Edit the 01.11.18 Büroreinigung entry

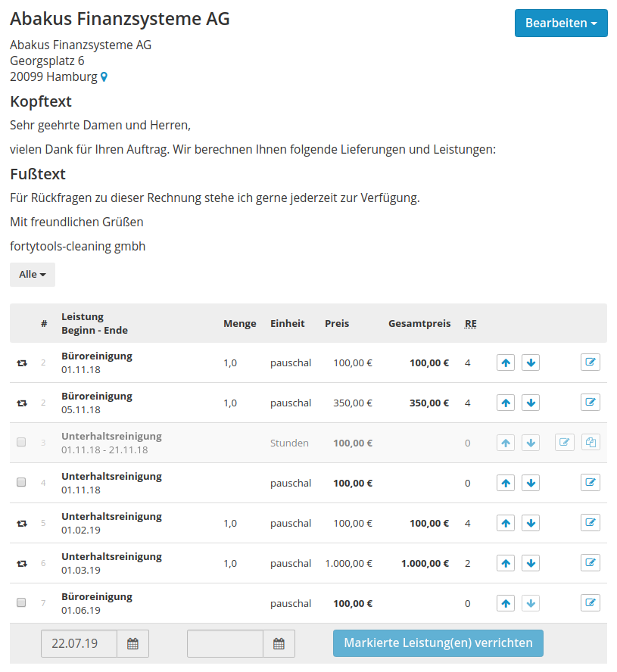(591, 362)
